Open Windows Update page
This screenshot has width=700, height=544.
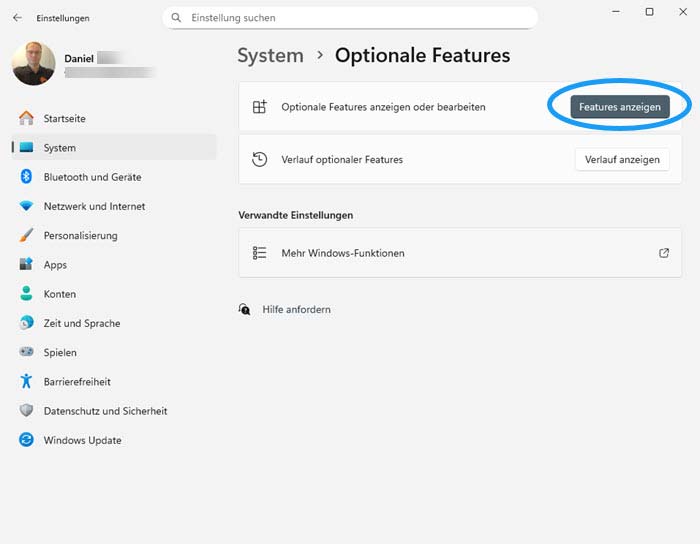point(82,440)
